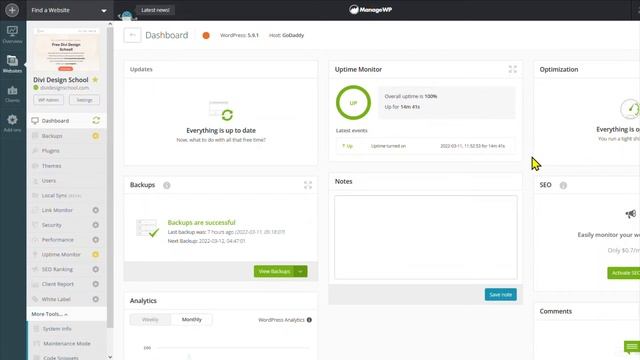Open Uptime Monitor from the sidebar

(x=61, y=255)
